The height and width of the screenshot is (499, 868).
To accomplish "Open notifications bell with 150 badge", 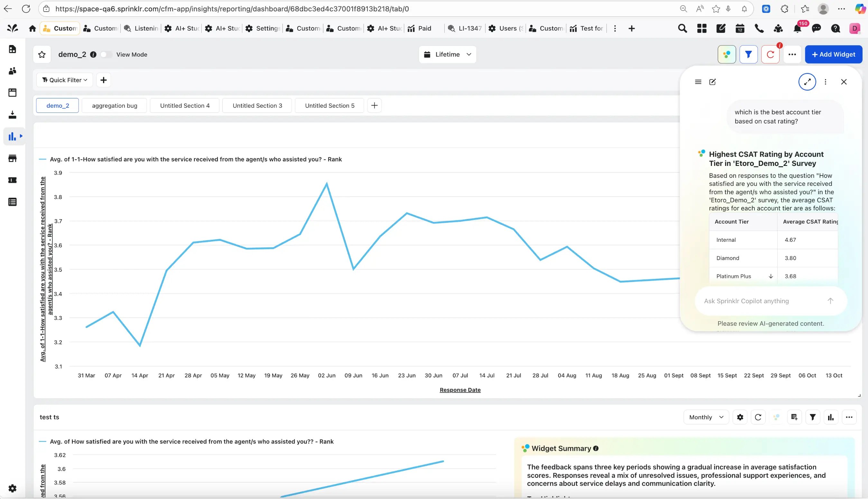I will [x=798, y=28].
